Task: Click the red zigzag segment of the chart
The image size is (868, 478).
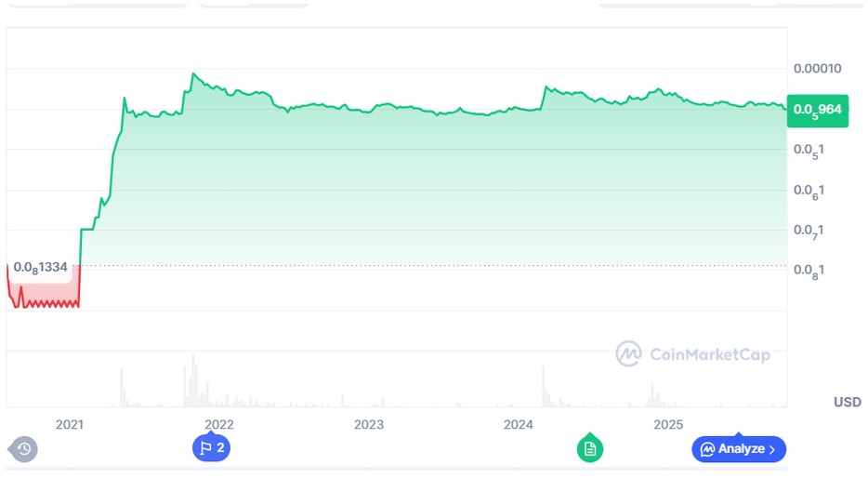Action: [x=45, y=301]
